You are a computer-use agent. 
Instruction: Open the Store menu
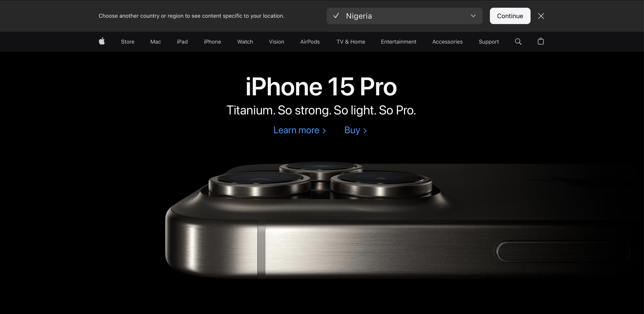pos(128,42)
